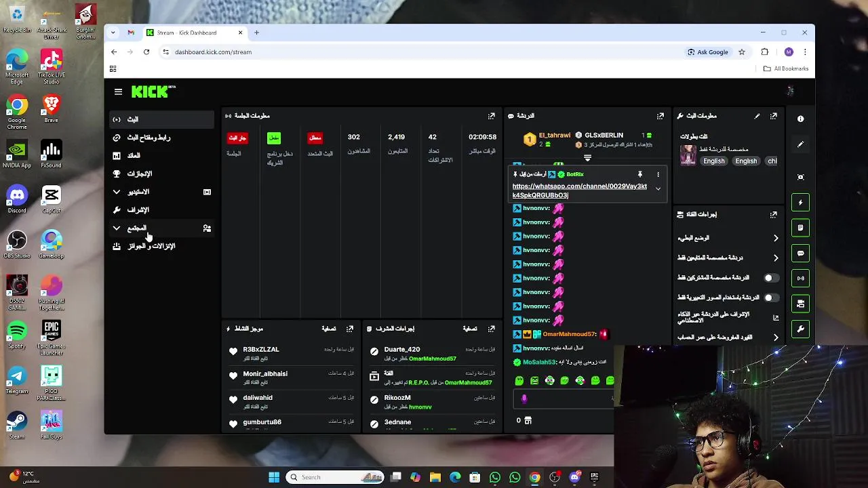
Task: Open Chrome tab search dropdown
Action: tap(113, 33)
